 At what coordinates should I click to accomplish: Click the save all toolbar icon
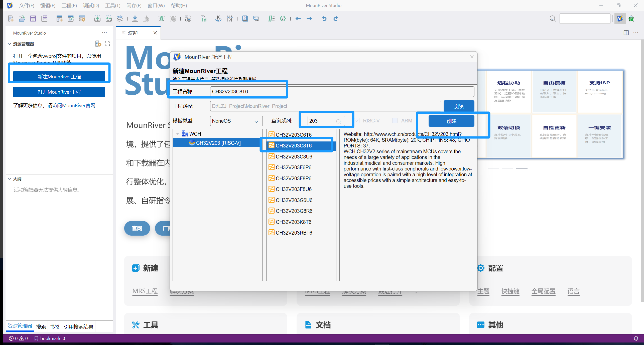(44, 19)
